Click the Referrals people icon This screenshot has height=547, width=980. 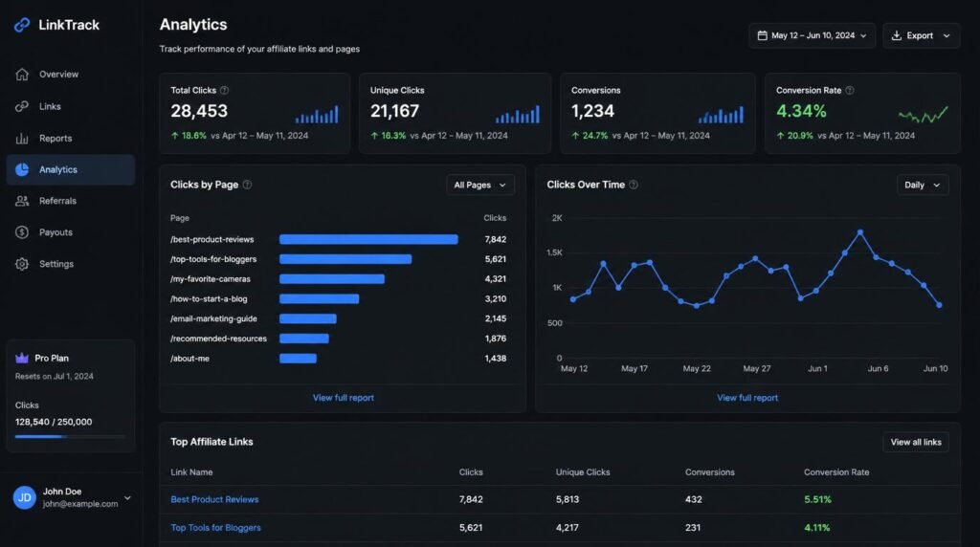(22, 201)
